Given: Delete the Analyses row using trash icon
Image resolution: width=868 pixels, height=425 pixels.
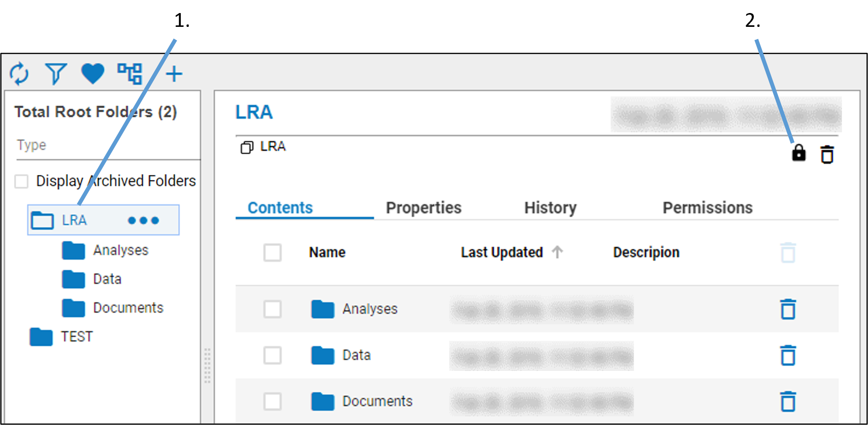Looking at the screenshot, I should click(x=788, y=309).
